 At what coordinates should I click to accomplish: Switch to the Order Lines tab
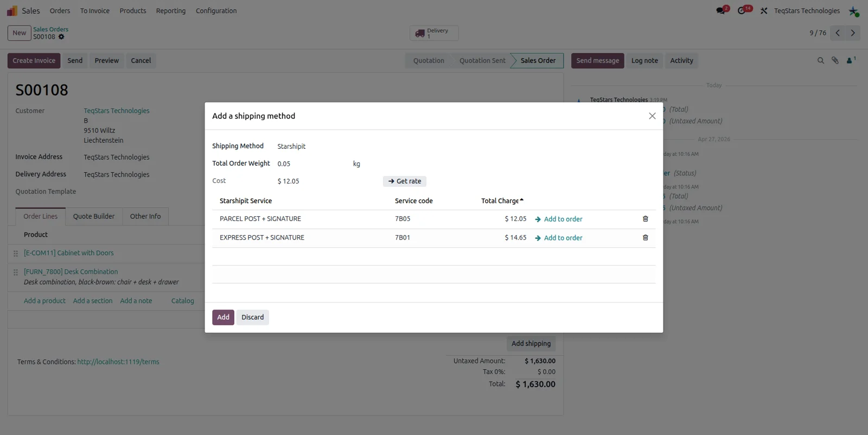pyautogui.click(x=40, y=216)
